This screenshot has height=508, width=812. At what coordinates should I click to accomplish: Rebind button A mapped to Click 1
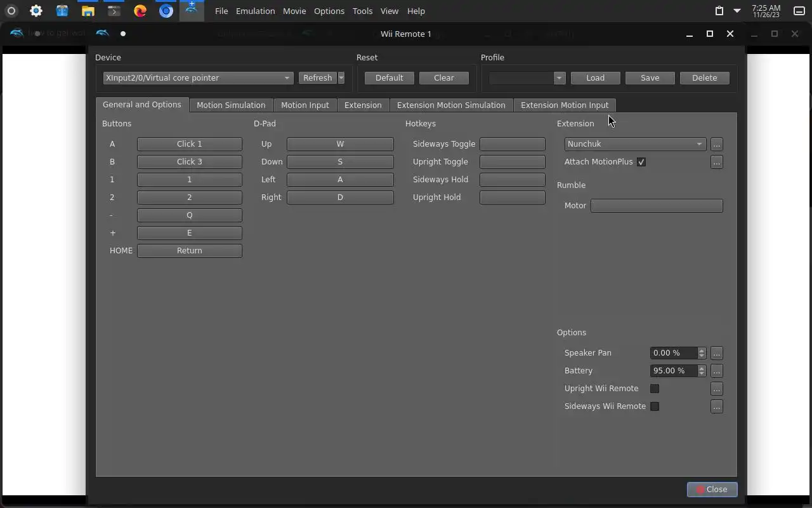tap(190, 144)
